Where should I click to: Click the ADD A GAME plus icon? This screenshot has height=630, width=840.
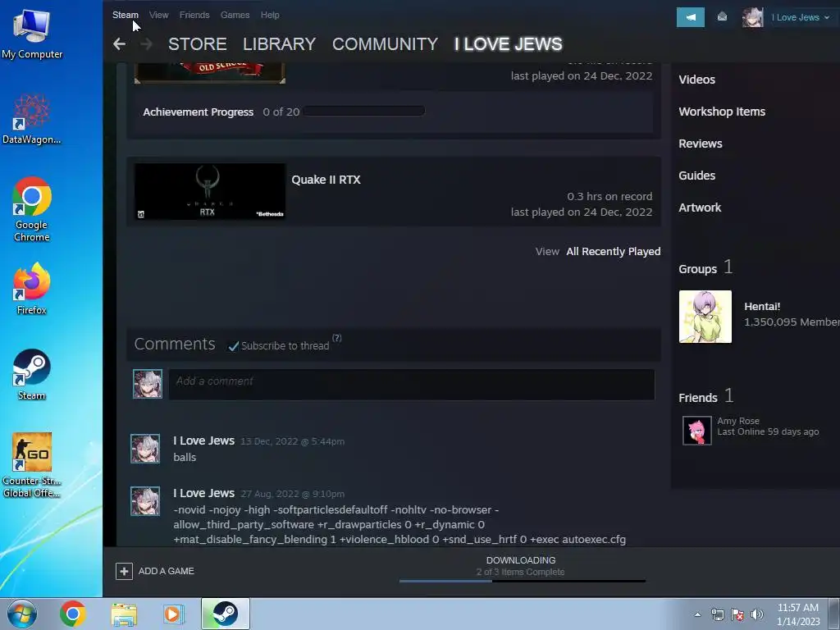[x=124, y=571]
